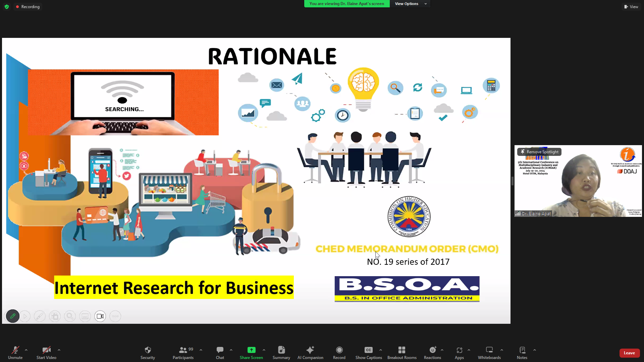Open the Security shield icon
The image size is (644, 362).
click(148, 350)
